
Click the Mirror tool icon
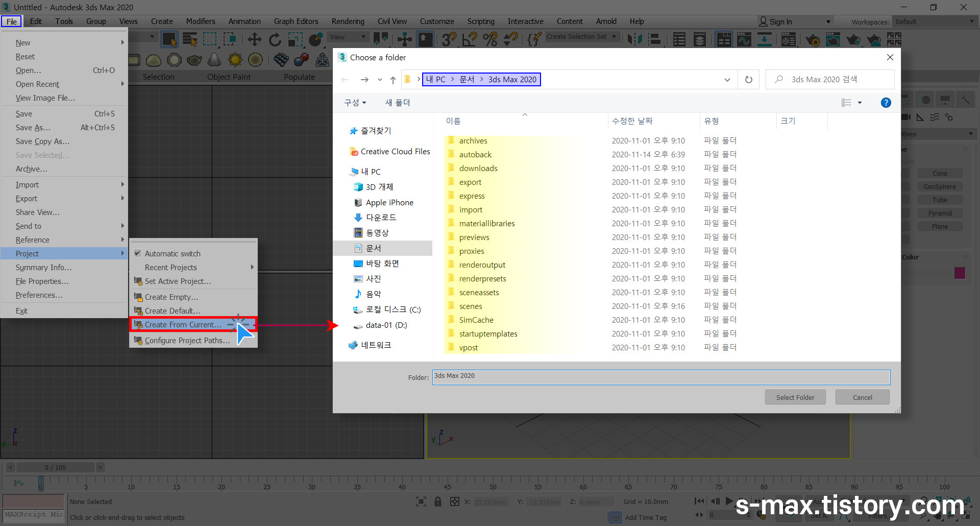pos(634,39)
